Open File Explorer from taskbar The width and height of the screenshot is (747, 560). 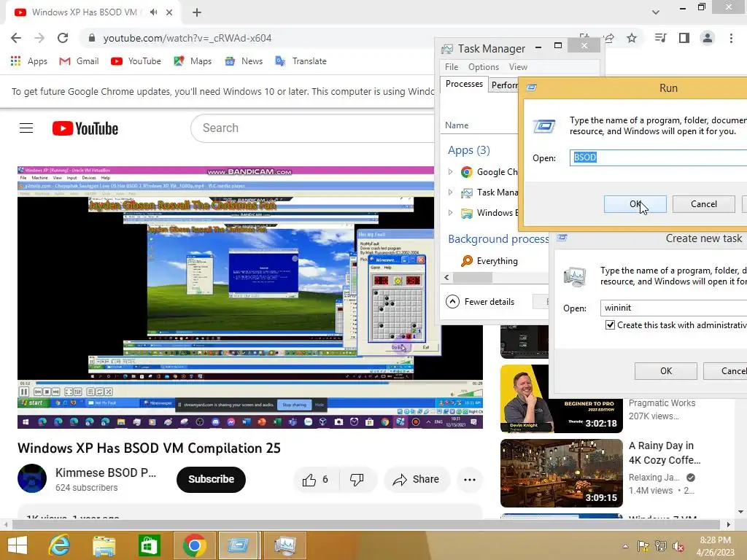(104, 545)
